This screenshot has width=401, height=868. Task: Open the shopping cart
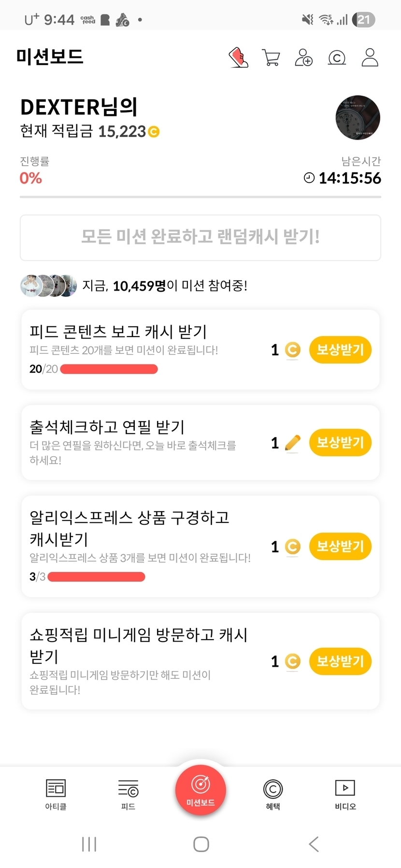coord(271,57)
